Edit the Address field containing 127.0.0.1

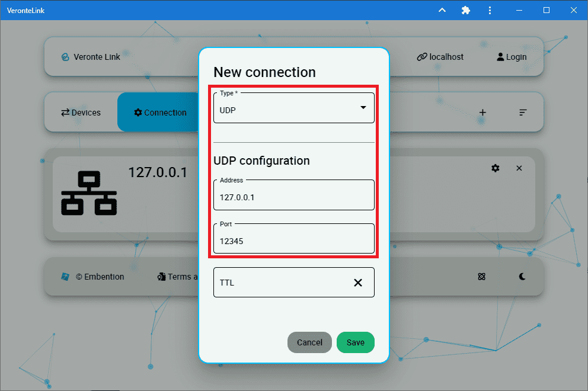pos(293,195)
